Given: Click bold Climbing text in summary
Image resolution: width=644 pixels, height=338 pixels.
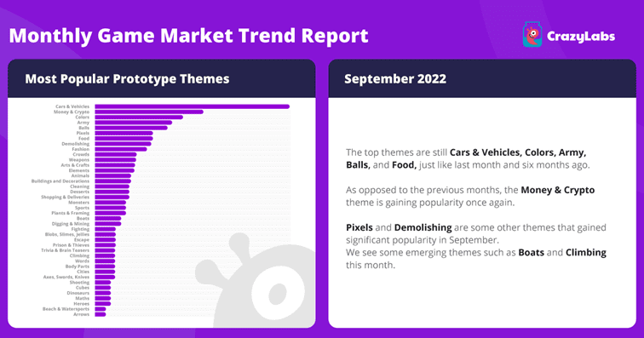Looking at the screenshot, I should tap(586, 253).
